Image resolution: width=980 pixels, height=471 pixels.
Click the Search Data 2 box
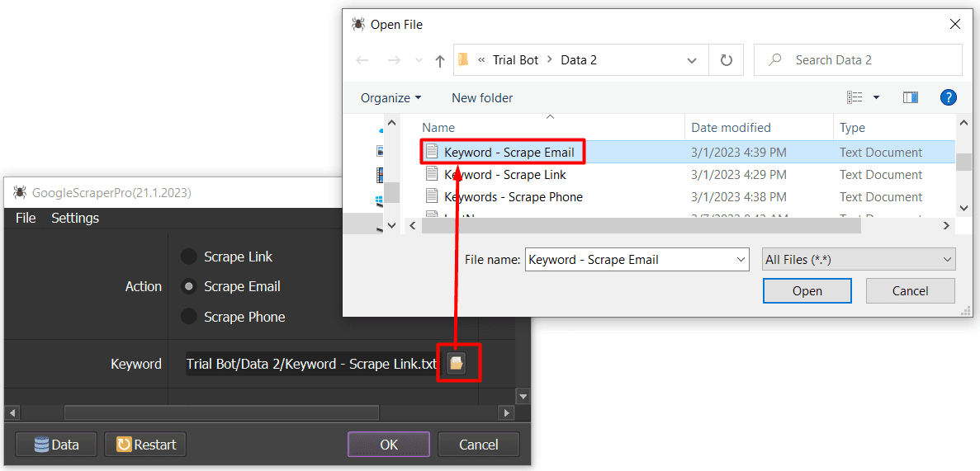[x=858, y=60]
